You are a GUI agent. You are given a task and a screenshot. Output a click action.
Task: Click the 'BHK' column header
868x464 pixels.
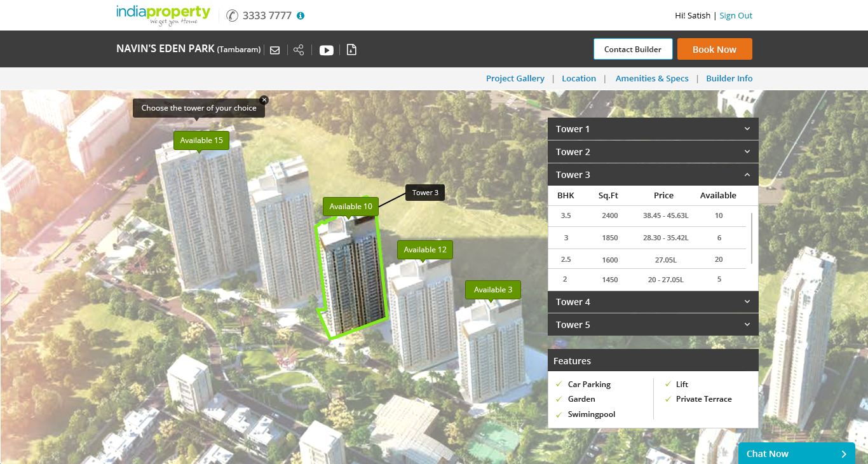(566, 195)
